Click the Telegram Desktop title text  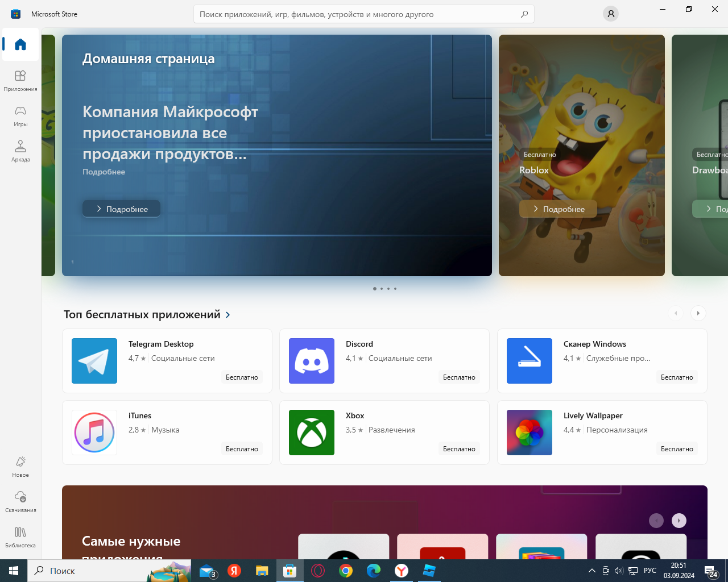[x=161, y=344]
